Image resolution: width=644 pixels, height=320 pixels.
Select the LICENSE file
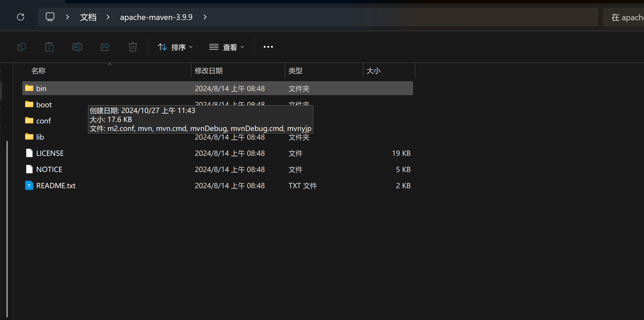50,153
